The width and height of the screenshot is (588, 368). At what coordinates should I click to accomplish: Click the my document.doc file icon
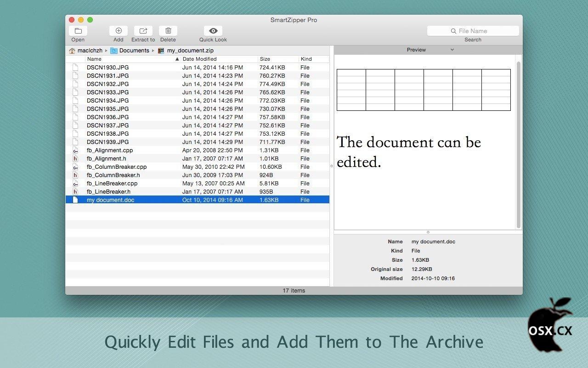pos(75,200)
